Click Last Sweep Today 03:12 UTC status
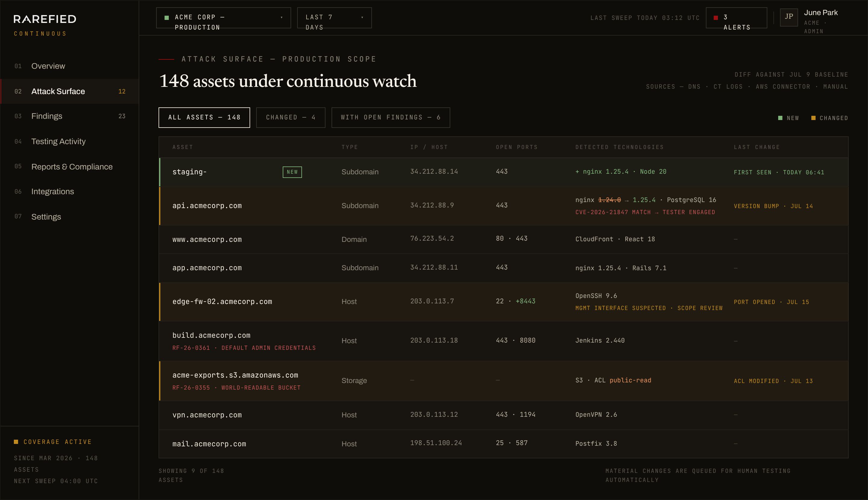 click(x=645, y=18)
